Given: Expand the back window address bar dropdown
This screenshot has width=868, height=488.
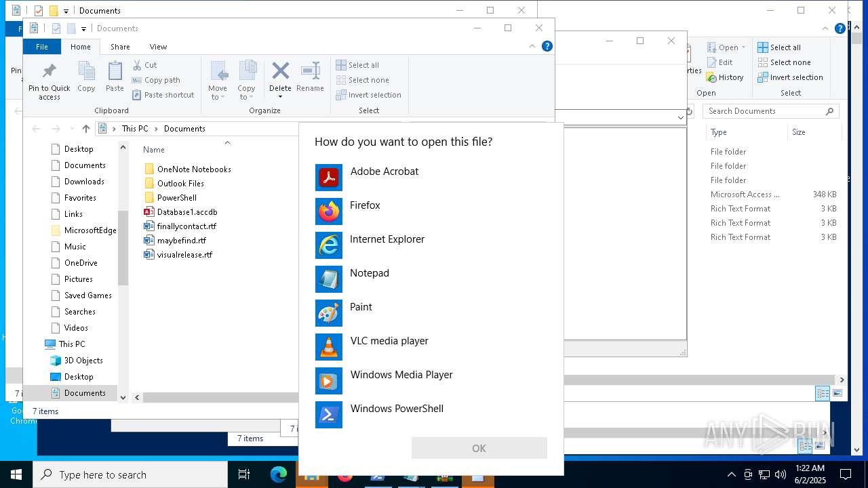Looking at the screenshot, I should [680, 117].
